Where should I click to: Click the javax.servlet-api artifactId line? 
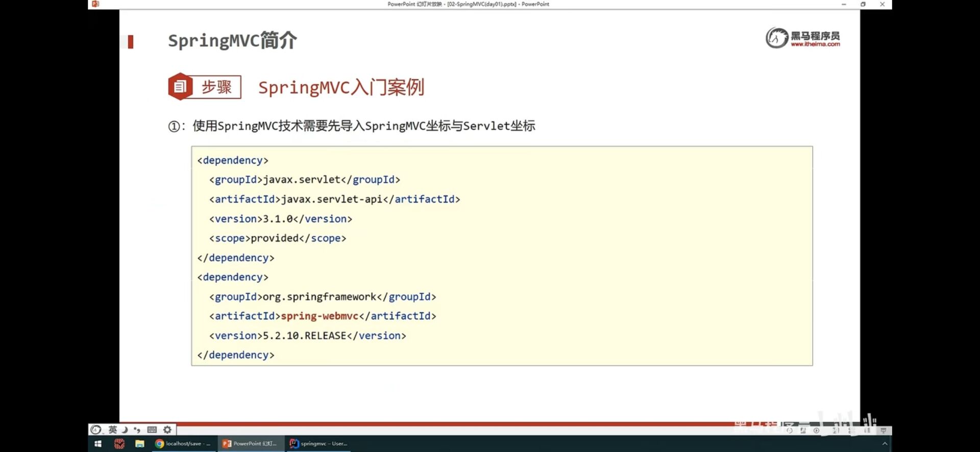(x=334, y=199)
